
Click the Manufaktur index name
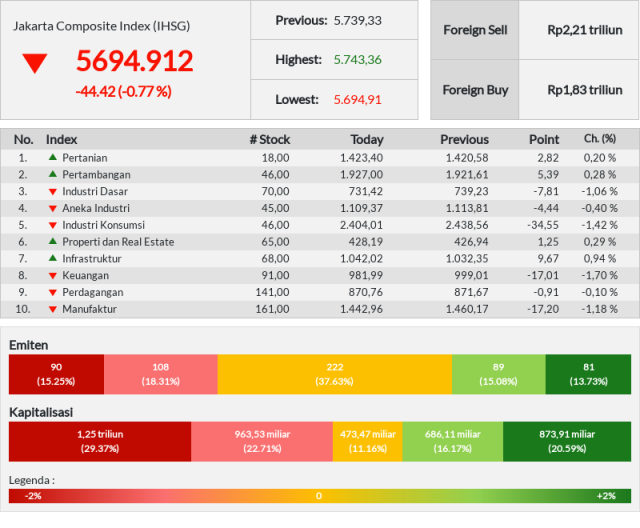[89, 309]
